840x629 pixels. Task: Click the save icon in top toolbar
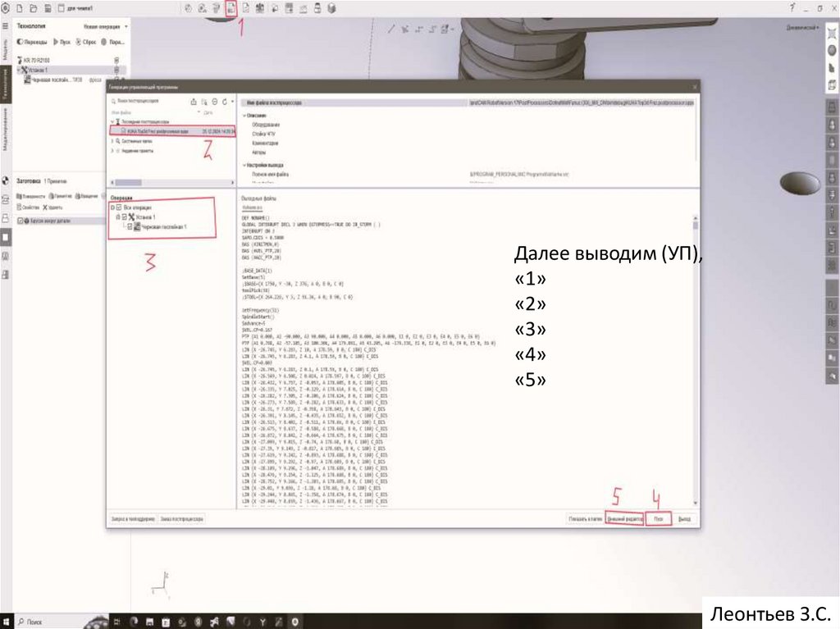tap(48, 7)
